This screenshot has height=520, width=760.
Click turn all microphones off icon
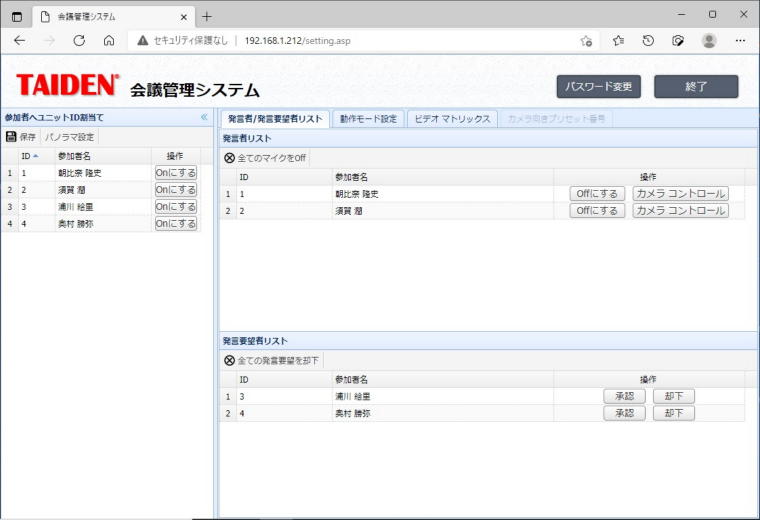(229, 158)
